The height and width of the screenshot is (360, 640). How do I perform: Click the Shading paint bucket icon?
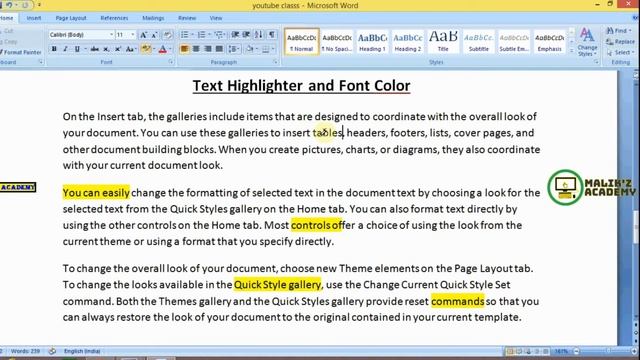250,49
